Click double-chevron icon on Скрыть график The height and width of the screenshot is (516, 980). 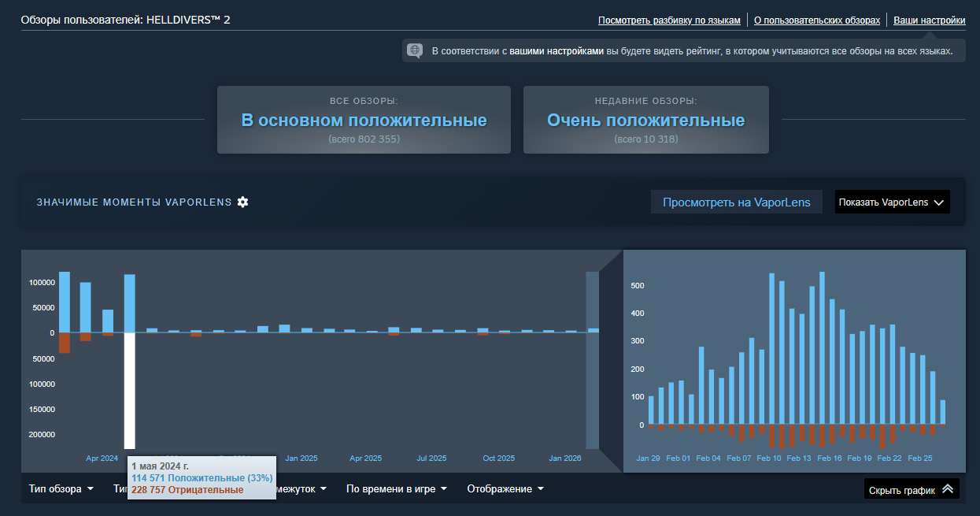click(x=947, y=489)
